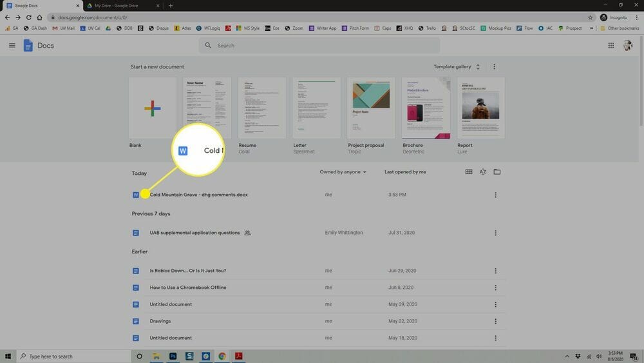Open more options for UAB supplemental application
Viewport: 644px width, 363px height.
pos(495,233)
